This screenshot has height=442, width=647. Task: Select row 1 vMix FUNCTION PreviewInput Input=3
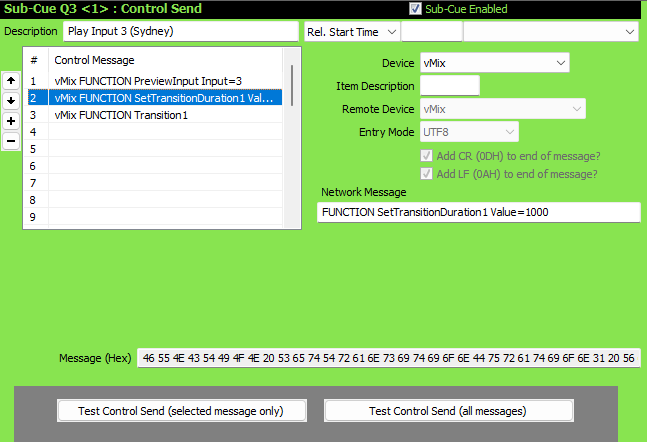[x=155, y=81]
